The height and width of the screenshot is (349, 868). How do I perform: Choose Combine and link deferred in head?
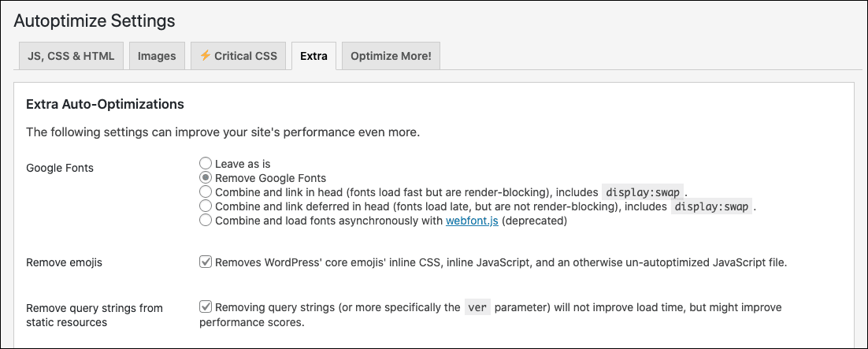[206, 206]
